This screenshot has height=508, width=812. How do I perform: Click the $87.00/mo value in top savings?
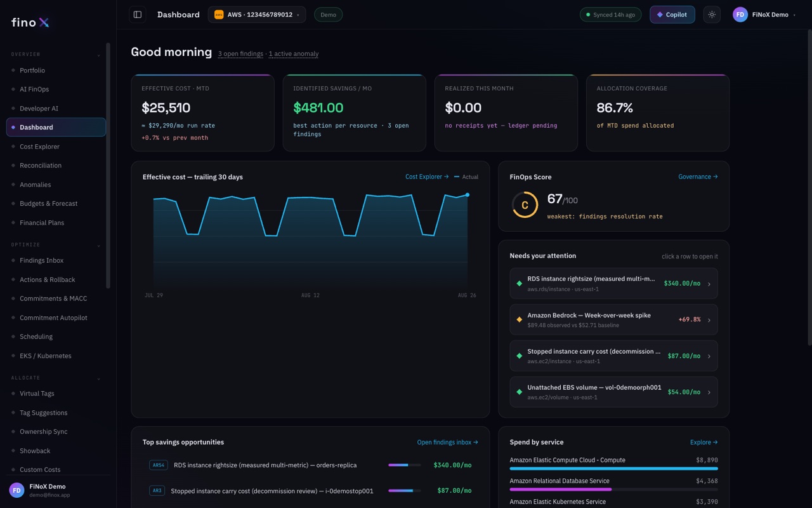tap(454, 490)
